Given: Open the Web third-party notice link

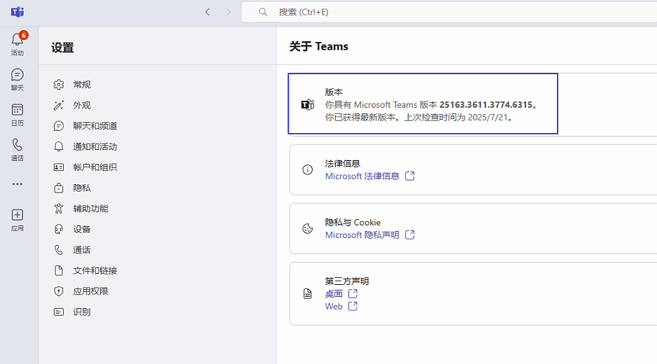Looking at the screenshot, I should point(334,307).
